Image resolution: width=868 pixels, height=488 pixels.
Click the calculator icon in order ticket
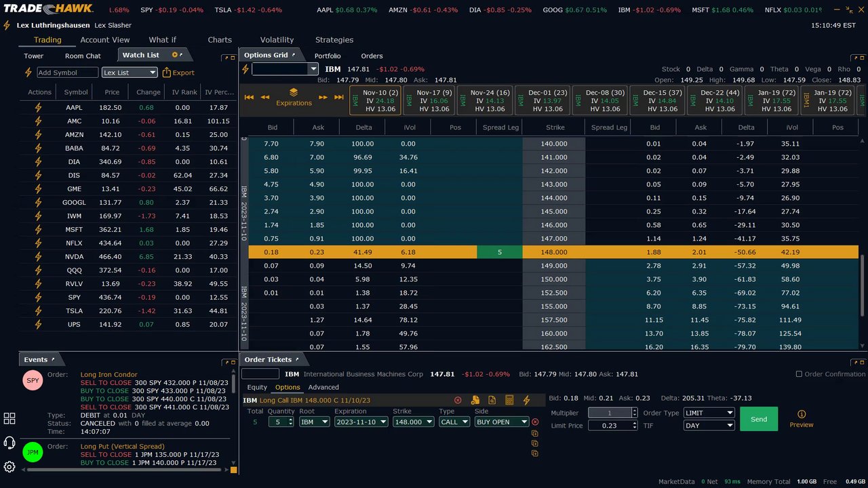point(509,401)
